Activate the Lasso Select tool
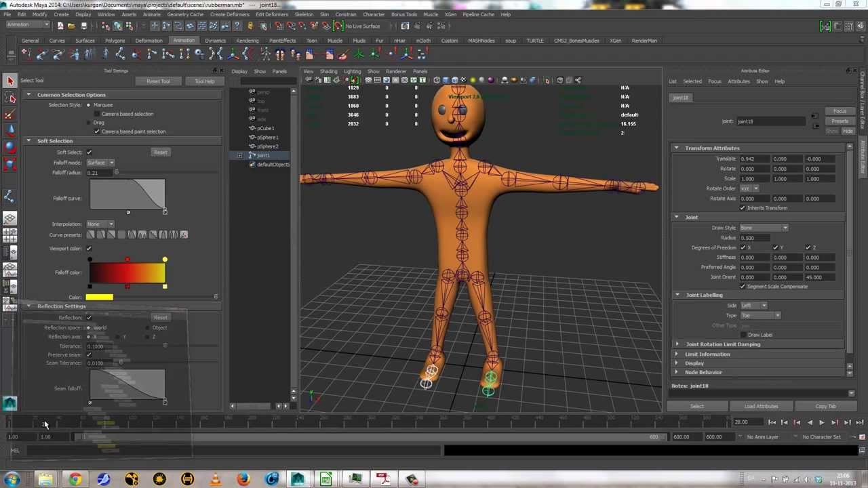This screenshot has height=488, width=868. click(9, 98)
